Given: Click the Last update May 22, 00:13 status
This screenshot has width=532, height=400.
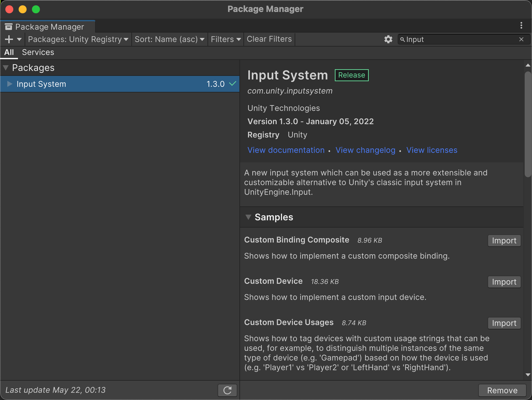Looking at the screenshot, I should (56, 390).
